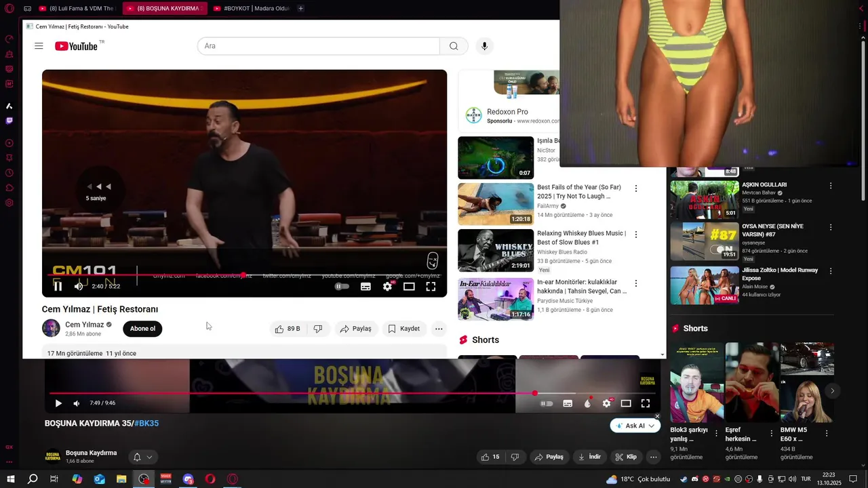Open the Player icon in sidebar
This screenshot has width=868, height=488.
pos(9,143)
